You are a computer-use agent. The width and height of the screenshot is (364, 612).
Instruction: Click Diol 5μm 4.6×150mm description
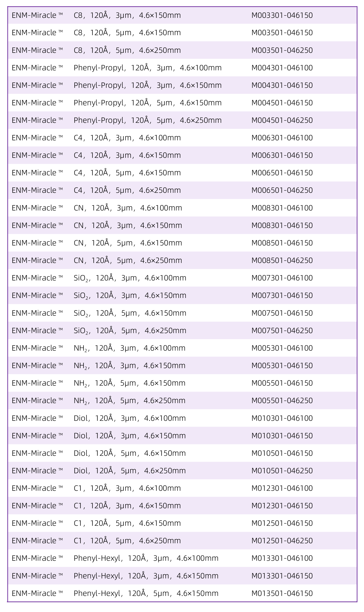pyautogui.click(x=130, y=453)
